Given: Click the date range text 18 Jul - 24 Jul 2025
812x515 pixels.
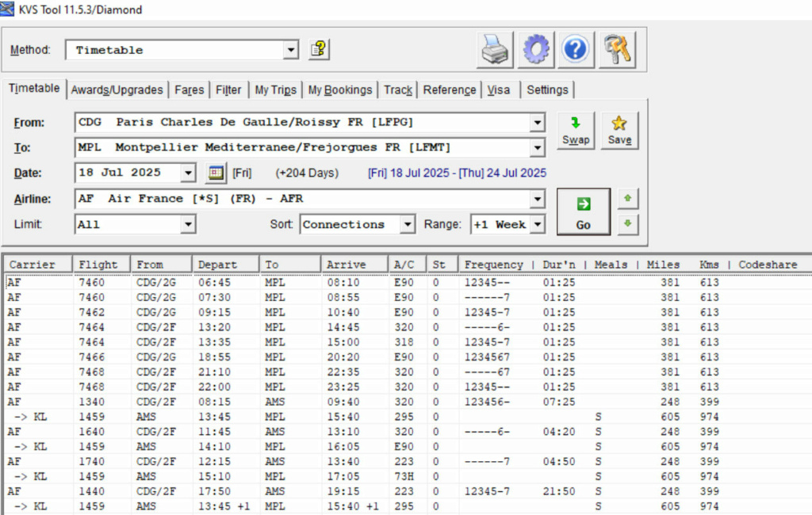Looking at the screenshot, I should point(458,173).
